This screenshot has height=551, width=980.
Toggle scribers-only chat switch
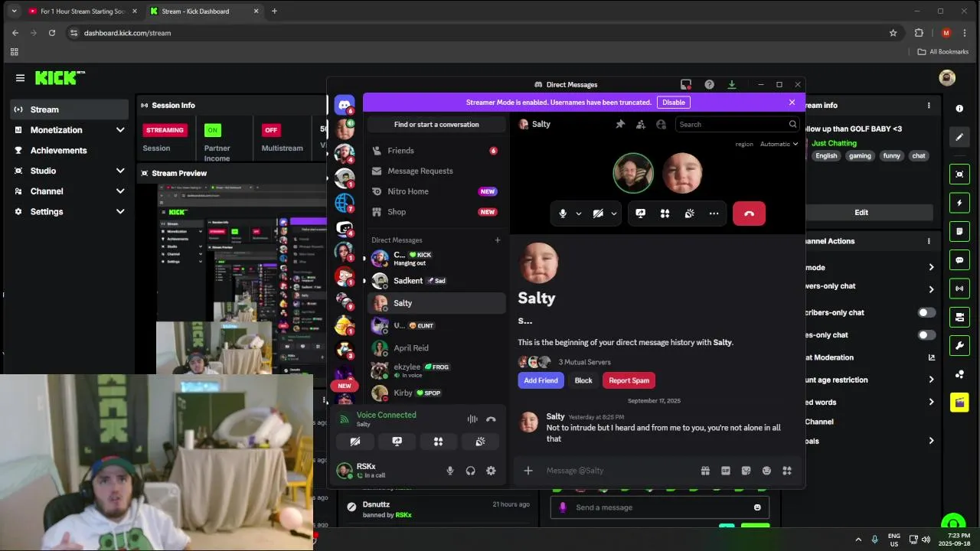926,312
